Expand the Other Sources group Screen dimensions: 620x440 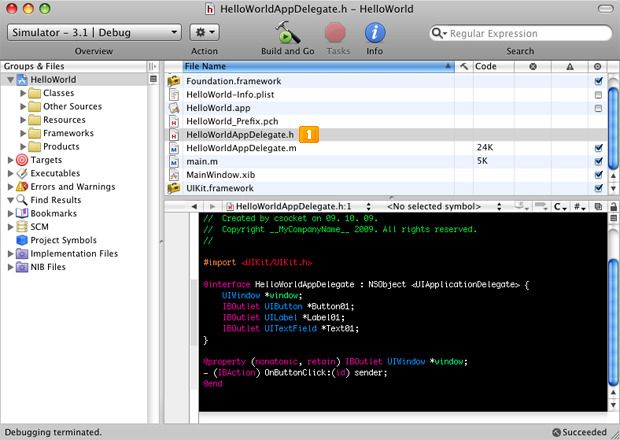pyautogui.click(x=23, y=106)
